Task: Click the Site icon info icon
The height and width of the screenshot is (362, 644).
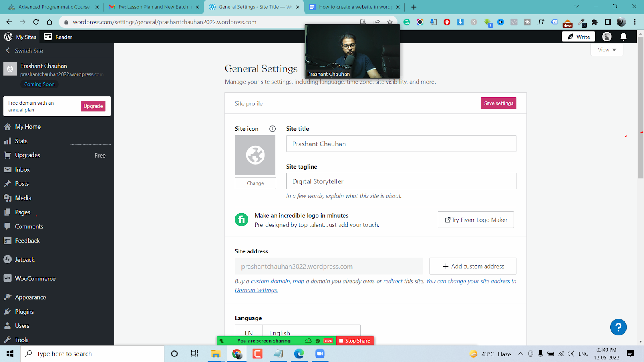Action: coord(272,129)
